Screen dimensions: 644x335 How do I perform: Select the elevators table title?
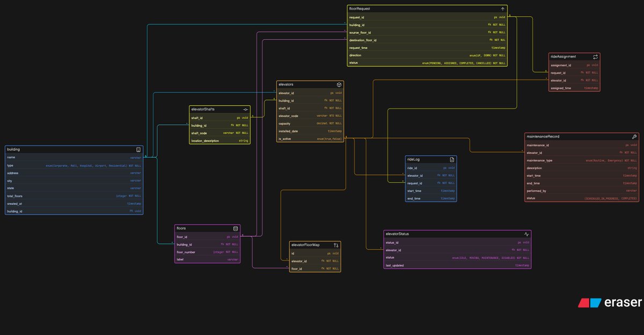point(286,85)
